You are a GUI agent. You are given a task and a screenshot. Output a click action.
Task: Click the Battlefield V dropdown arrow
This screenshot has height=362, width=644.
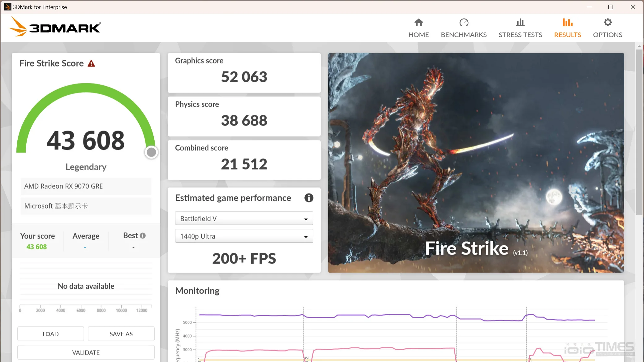pyautogui.click(x=306, y=219)
